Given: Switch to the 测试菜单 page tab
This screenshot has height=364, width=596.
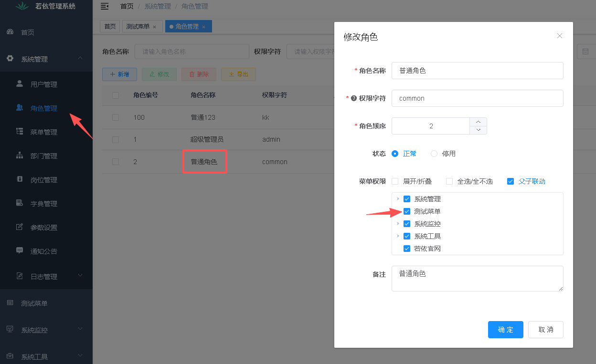Looking at the screenshot, I should 138,27.
